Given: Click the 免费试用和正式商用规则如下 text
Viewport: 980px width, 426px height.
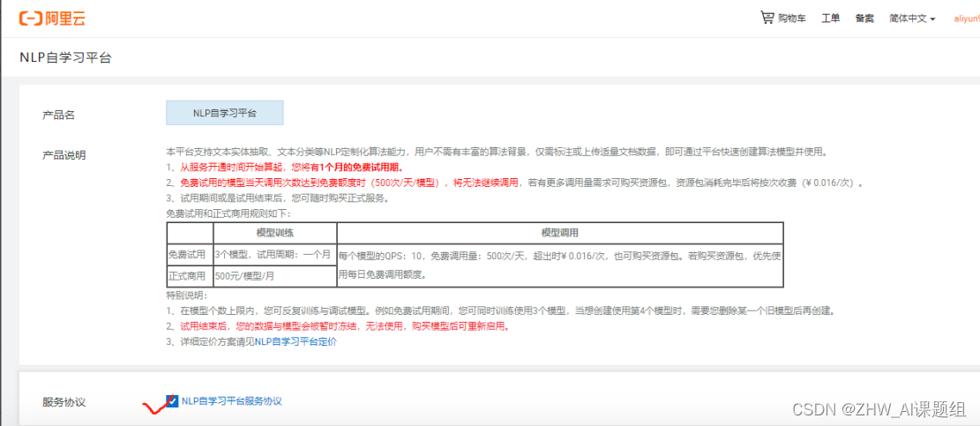Looking at the screenshot, I should click(228, 213).
